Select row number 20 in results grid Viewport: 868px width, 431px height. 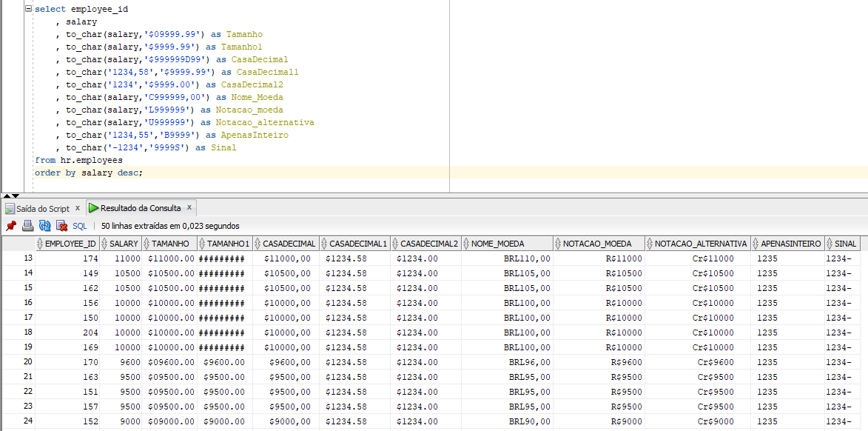(18, 361)
